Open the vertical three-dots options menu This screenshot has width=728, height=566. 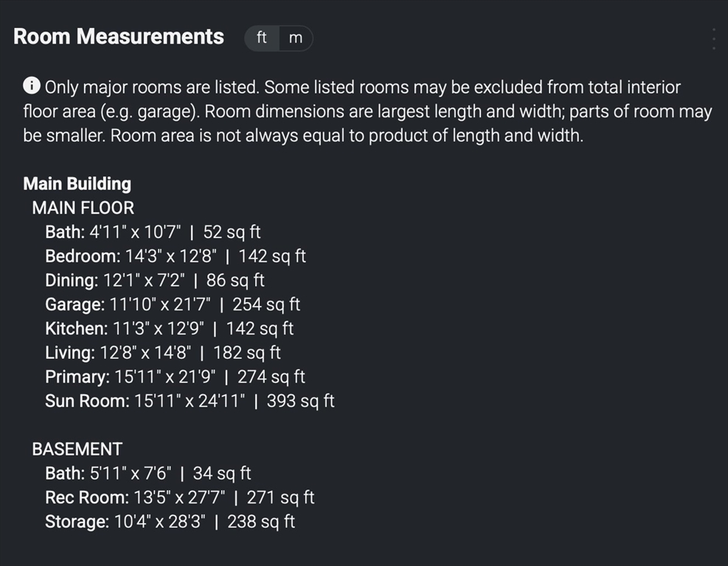(714, 39)
